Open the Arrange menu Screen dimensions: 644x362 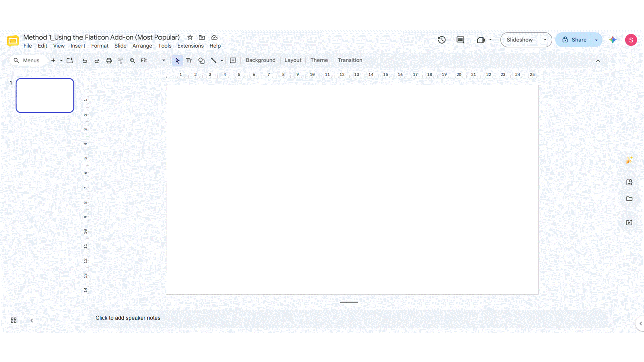(x=142, y=46)
